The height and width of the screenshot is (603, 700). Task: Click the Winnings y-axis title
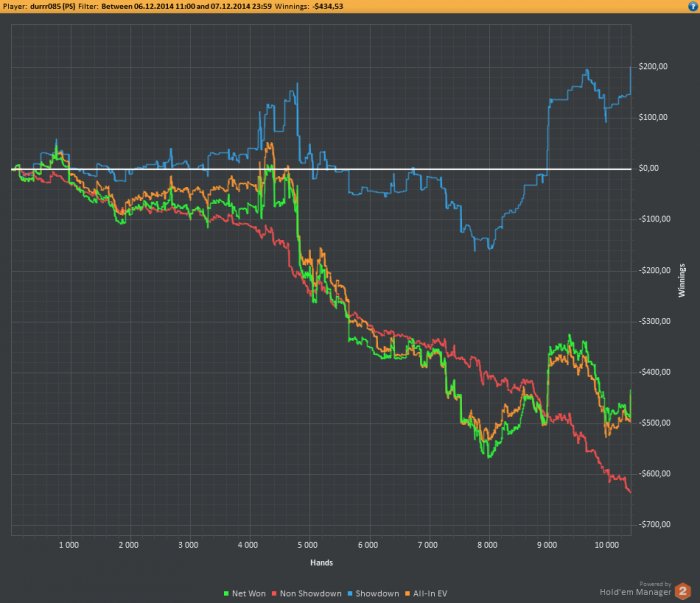(681, 280)
